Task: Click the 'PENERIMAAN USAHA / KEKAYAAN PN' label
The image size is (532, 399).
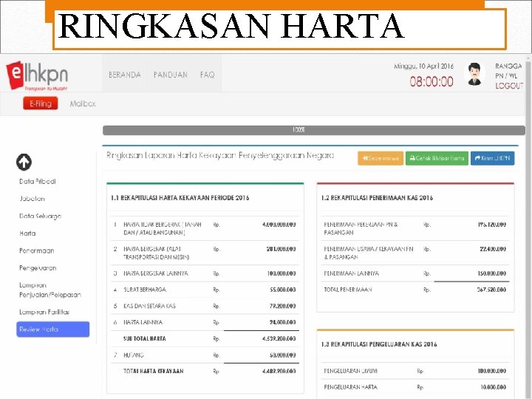Action: tap(369, 253)
